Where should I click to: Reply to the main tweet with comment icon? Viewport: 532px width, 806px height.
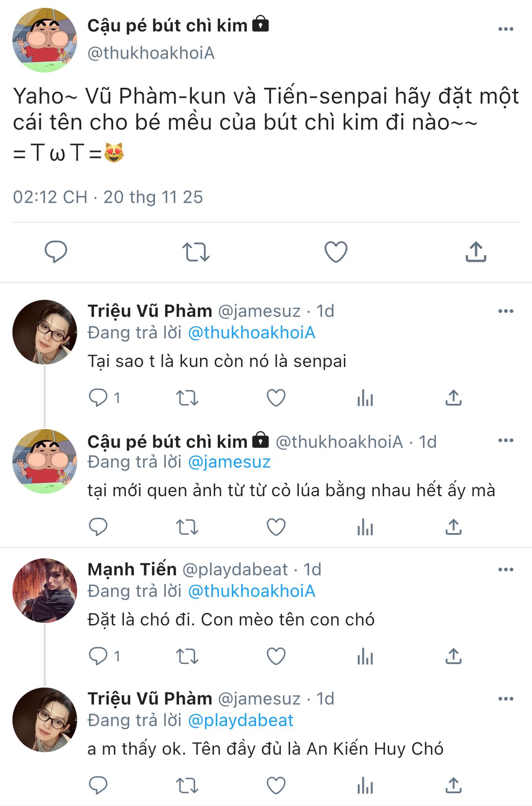pos(56,252)
